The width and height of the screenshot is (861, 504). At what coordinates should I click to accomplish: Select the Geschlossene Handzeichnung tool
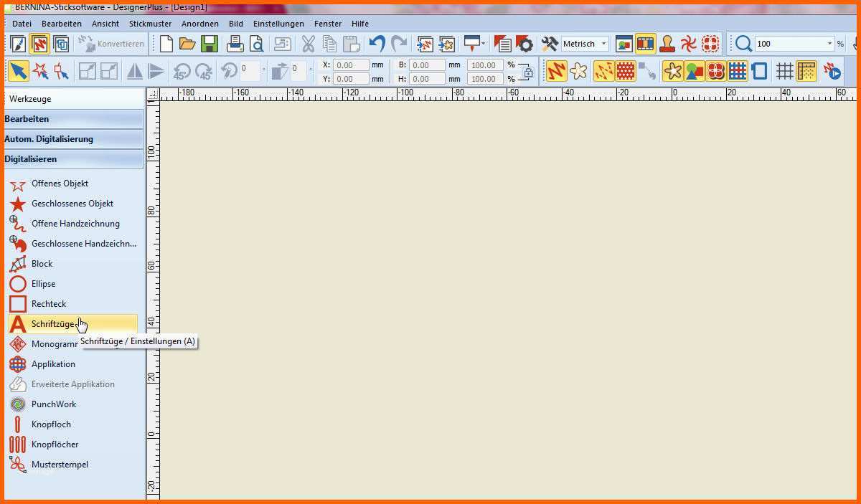[72, 244]
